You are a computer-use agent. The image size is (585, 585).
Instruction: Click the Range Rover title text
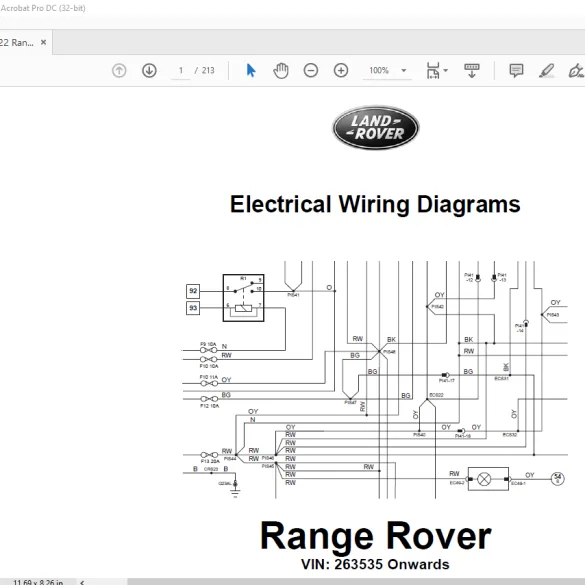[376, 536]
